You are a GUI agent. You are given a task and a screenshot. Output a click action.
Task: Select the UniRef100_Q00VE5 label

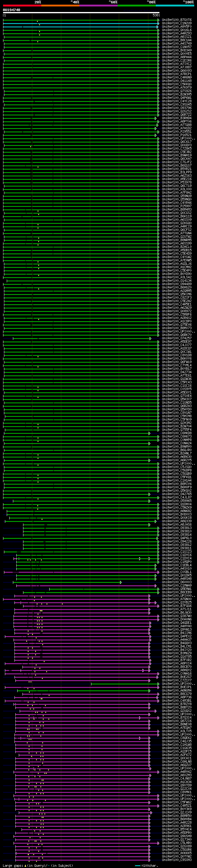[177, 54]
